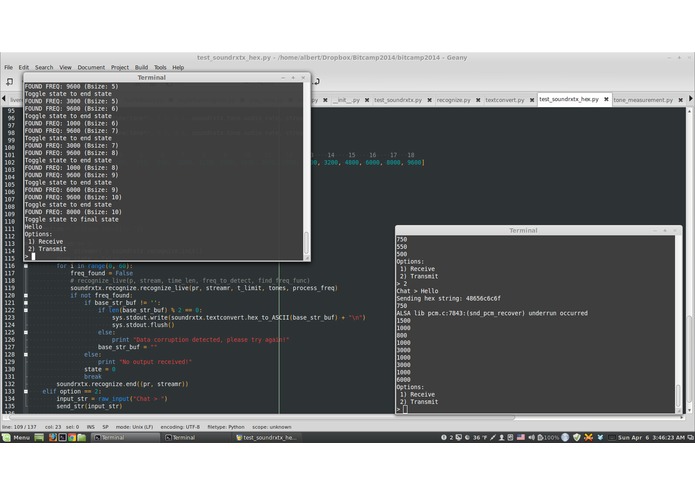The height and width of the screenshot is (494, 695).
Task: Toggle fold marker at line 125
Action: point(26,332)
